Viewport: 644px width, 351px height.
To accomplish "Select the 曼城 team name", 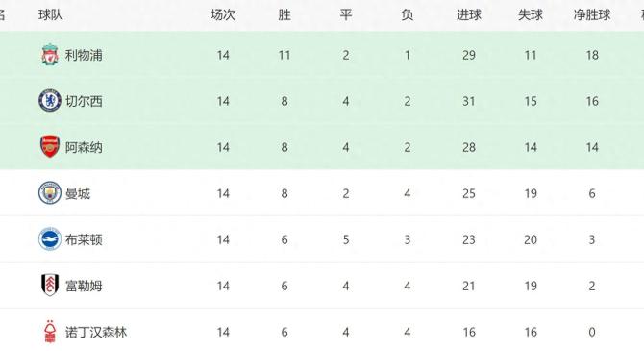I will pos(78,193).
